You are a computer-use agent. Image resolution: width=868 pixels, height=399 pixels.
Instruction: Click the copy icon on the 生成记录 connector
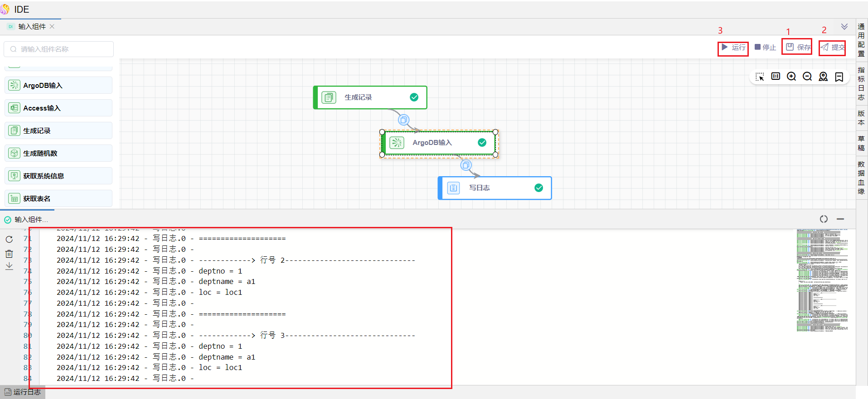403,120
